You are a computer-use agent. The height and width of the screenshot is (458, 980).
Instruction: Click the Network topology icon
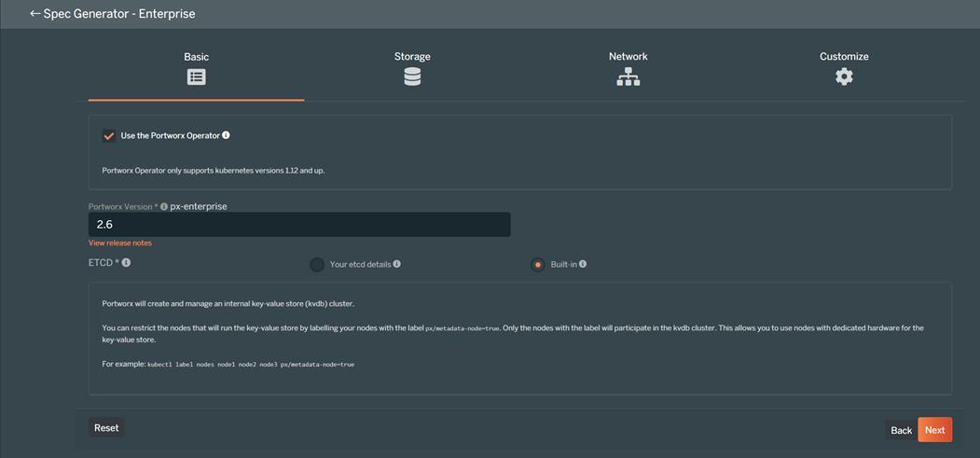pyautogui.click(x=628, y=76)
